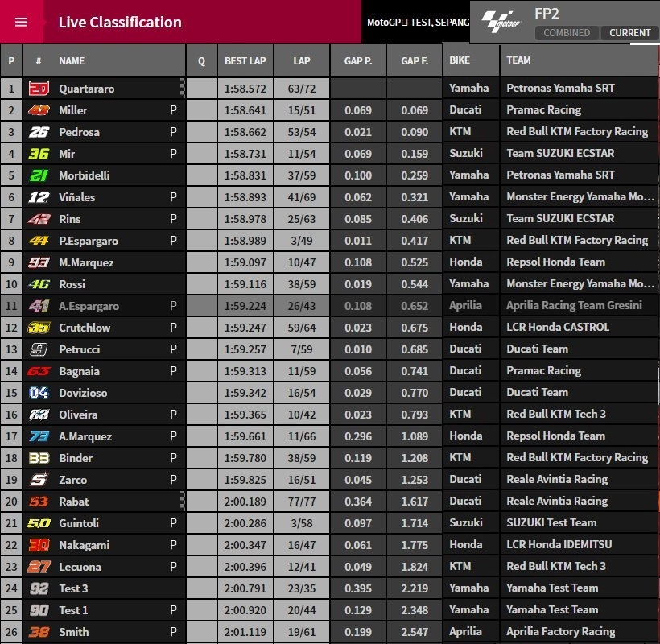Select Viñales' number 12 badge
660x644 pixels.
(x=39, y=197)
